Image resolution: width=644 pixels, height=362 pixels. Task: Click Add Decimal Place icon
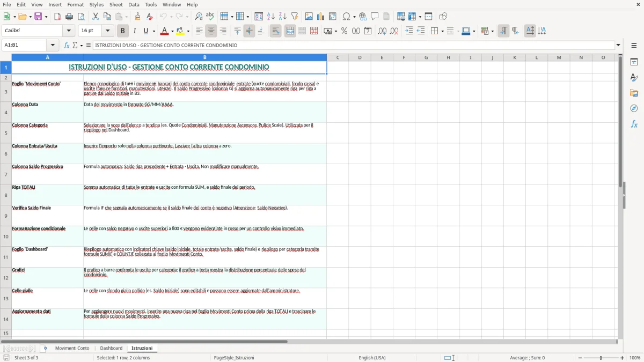point(383,31)
